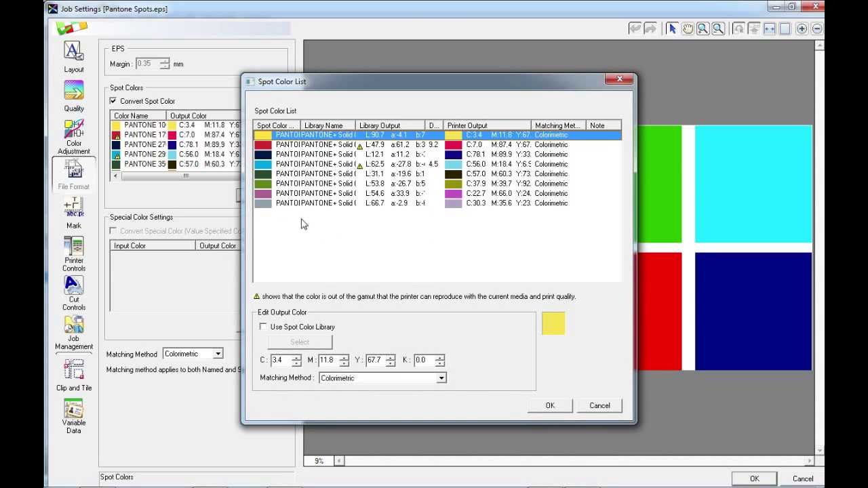This screenshot has width=868, height=488.
Task: Click the fit-to-page preview icon
Action: point(785,28)
